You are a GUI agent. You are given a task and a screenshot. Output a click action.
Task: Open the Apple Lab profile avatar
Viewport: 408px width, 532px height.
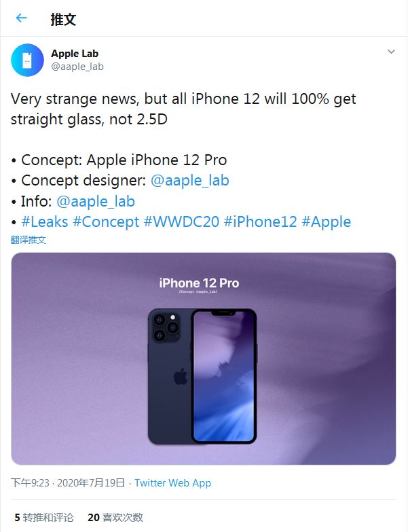click(28, 60)
